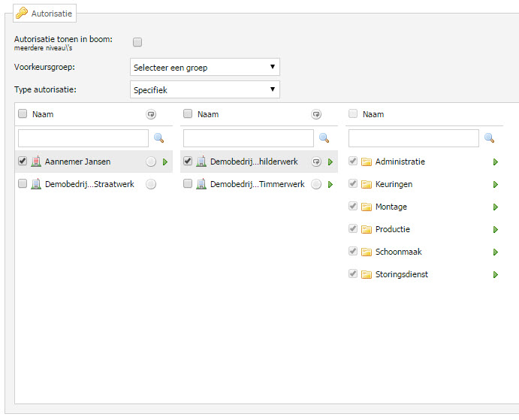
Task: Click the search magnifier in second column
Action: click(x=324, y=137)
